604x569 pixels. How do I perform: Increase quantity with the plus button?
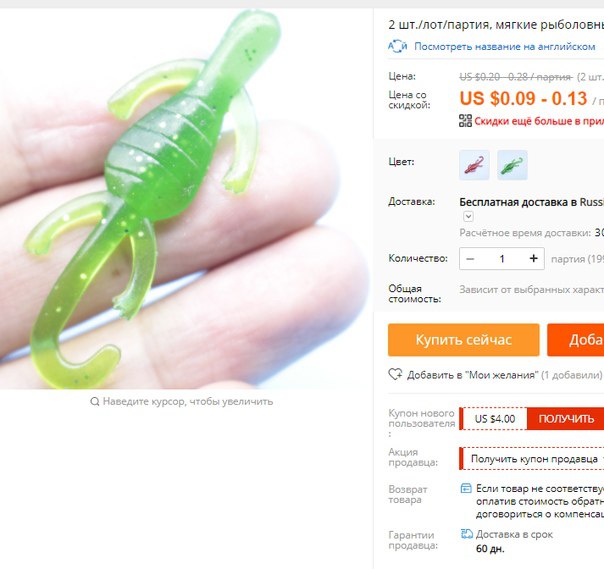533,258
